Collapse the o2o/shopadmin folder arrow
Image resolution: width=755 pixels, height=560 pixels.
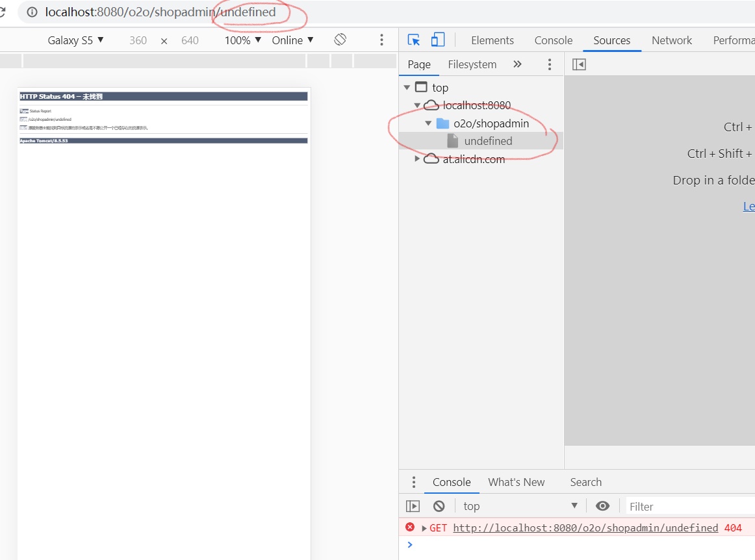(428, 123)
